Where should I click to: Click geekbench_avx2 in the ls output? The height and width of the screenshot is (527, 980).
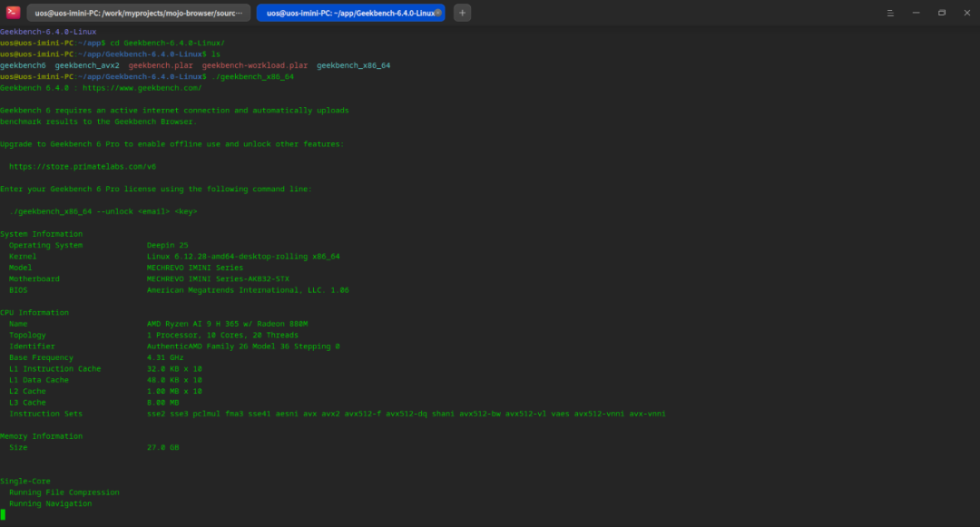(x=87, y=65)
